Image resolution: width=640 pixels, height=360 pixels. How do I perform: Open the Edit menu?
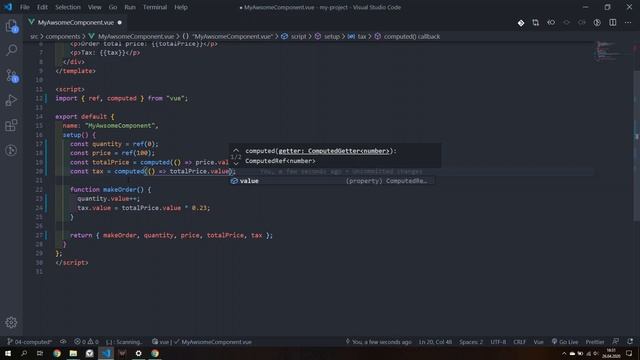click(42, 7)
